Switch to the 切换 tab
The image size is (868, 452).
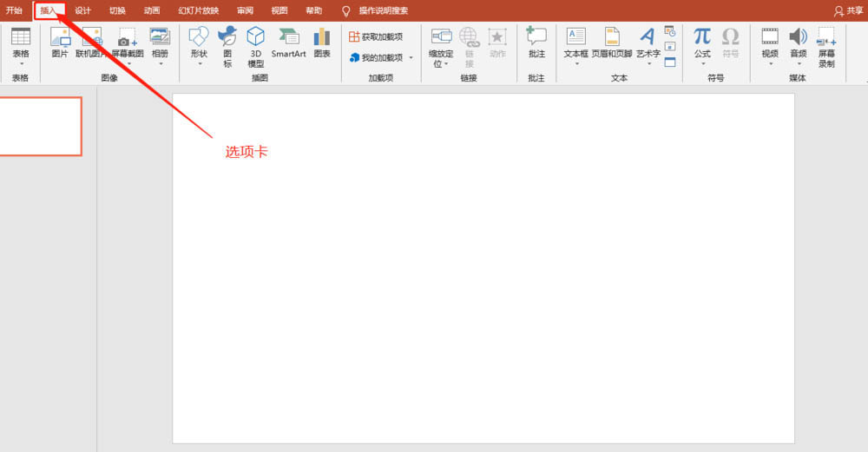(117, 10)
